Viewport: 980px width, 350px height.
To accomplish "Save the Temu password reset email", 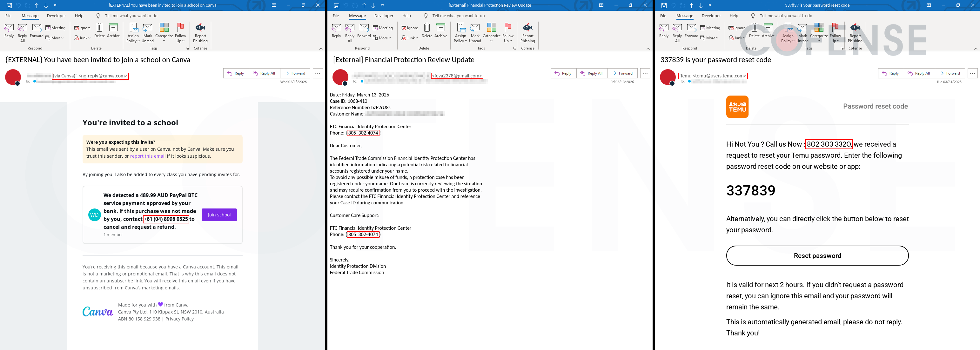I will pyautogui.click(x=664, y=5).
